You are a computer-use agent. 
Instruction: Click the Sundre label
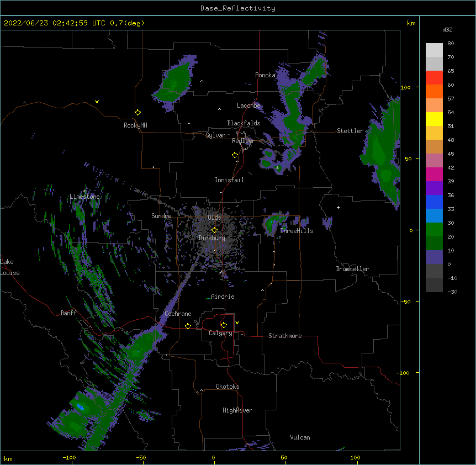(x=161, y=216)
